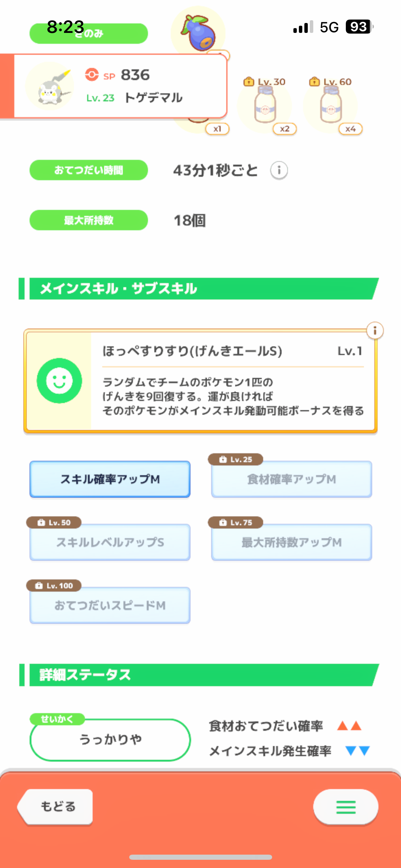The image size is (401, 868).
Task: Tap the blue berry icon
Action: click(198, 33)
